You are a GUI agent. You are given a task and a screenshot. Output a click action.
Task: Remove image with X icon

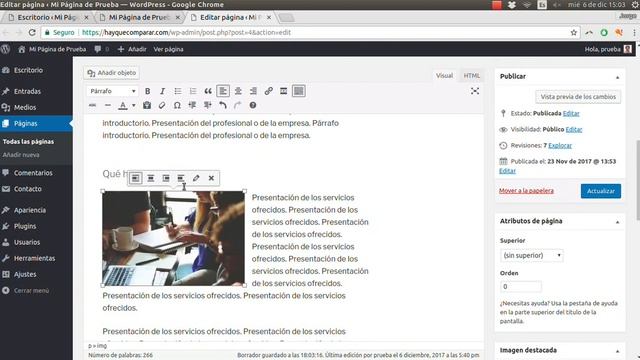coord(211,178)
